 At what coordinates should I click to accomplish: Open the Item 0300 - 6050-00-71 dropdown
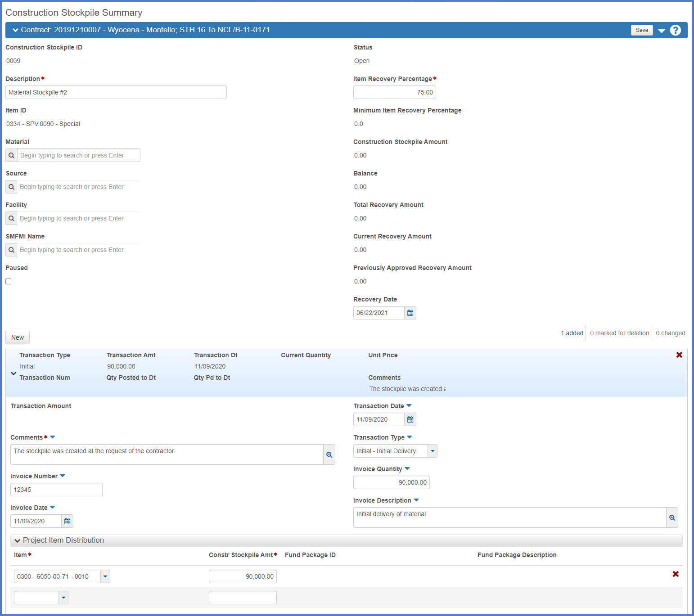tap(105, 576)
